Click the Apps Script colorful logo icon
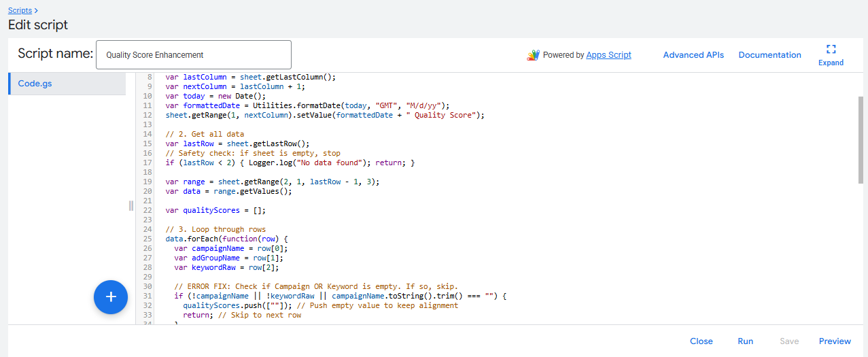 coord(533,55)
